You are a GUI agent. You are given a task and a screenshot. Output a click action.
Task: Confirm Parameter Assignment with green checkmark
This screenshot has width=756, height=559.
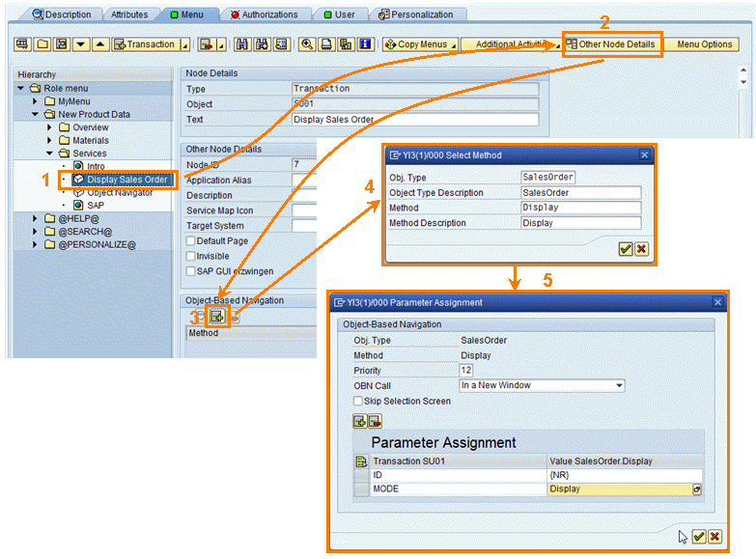(x=699, y=537)
